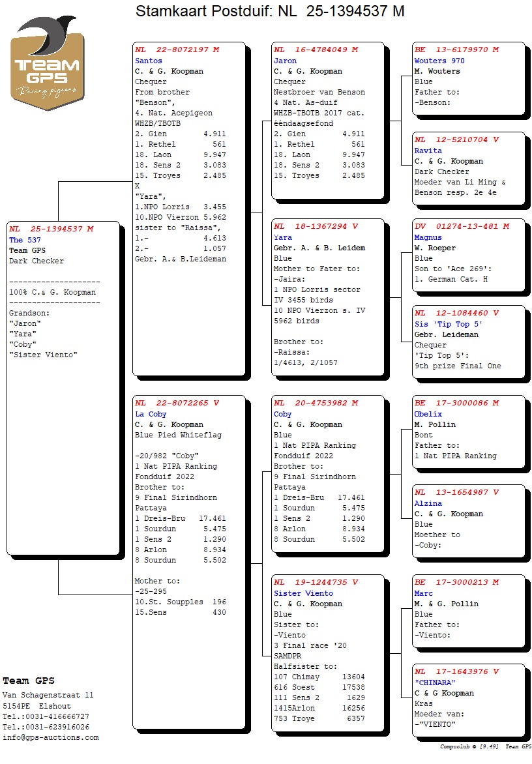
Task: Click the info@gps-auctions.com email address
Action: tap(51, 737)
